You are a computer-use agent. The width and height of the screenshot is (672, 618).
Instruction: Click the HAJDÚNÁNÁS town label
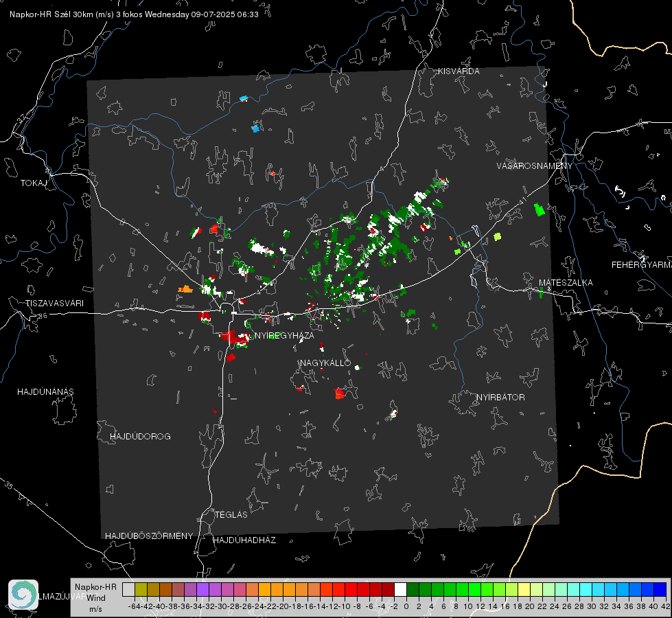click(x=45, y=392)
